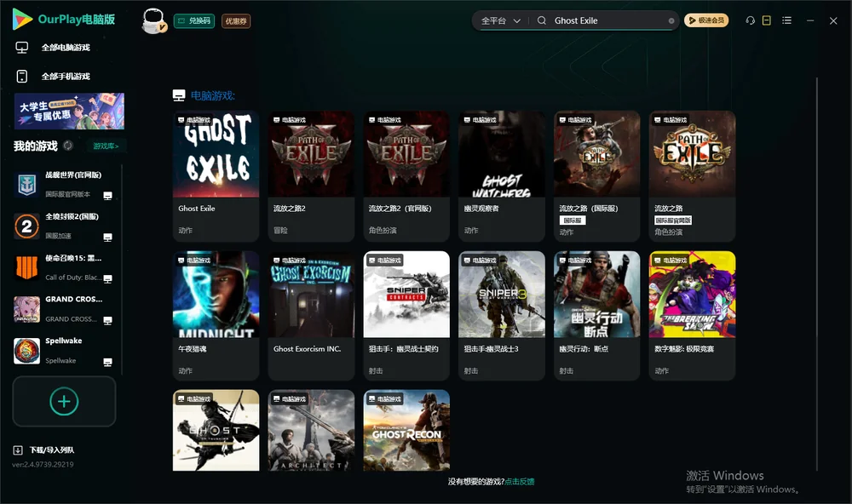Open the 游戏库> library expander
Image resolution: width=852 pixels, height=504 pixels.
(106, 146)
